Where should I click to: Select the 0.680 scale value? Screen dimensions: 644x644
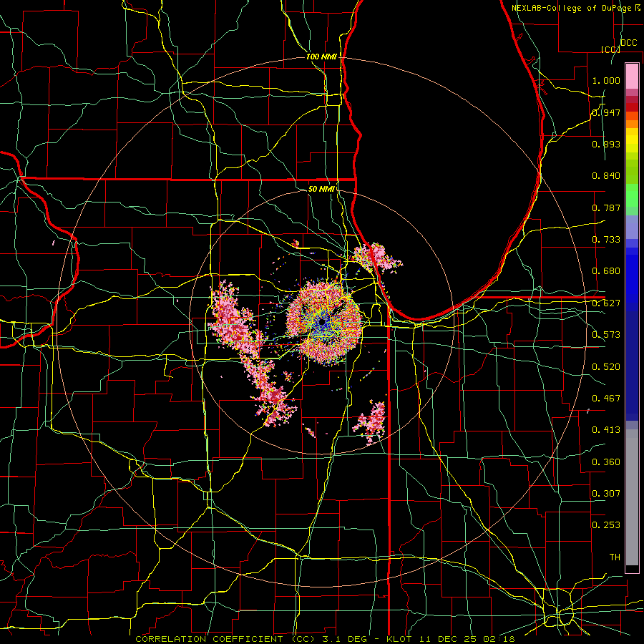(606, 271)
